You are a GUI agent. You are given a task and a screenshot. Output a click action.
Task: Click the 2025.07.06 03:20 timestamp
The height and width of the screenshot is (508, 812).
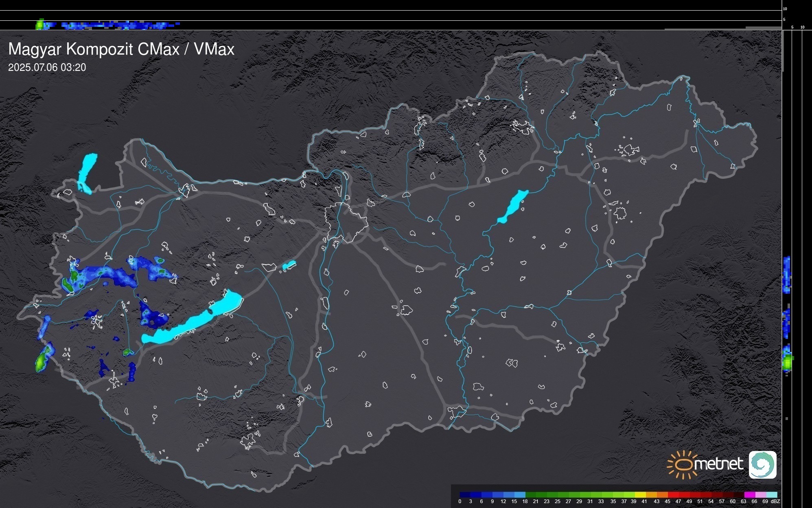(47, 68)
